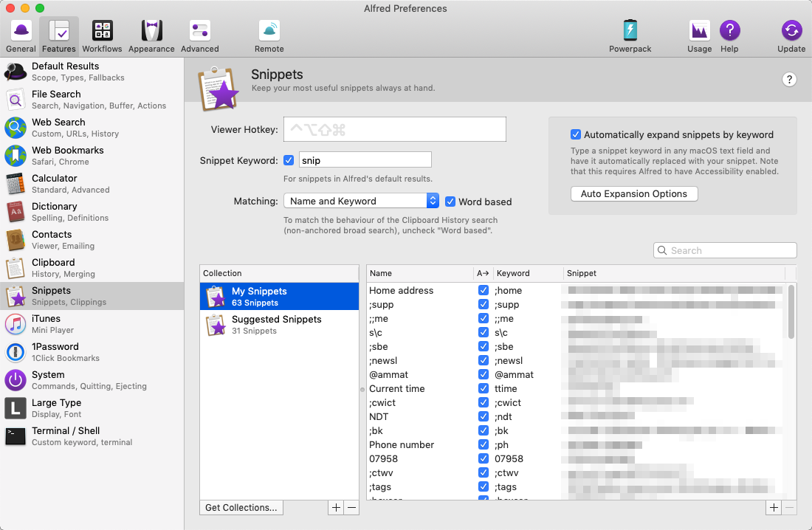
Task: Click the snippets Search field
Action: (725, 250)
